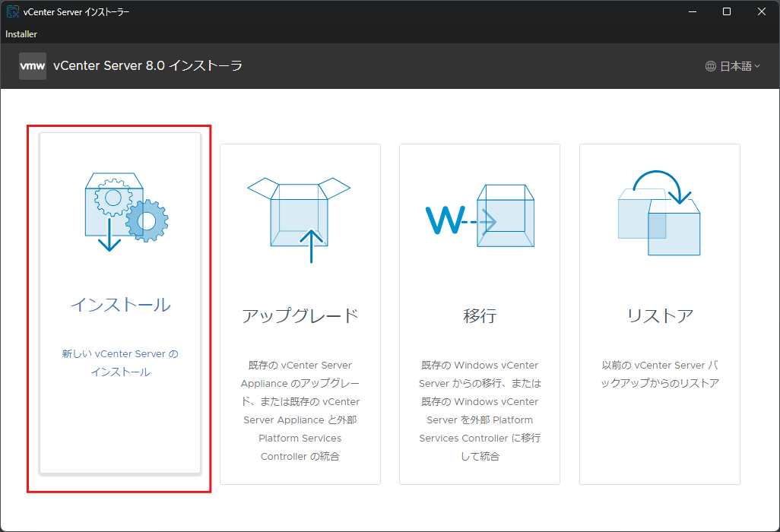Select the 移行 heading
This screenshot has width=780, height=532.
pos(480,315)
